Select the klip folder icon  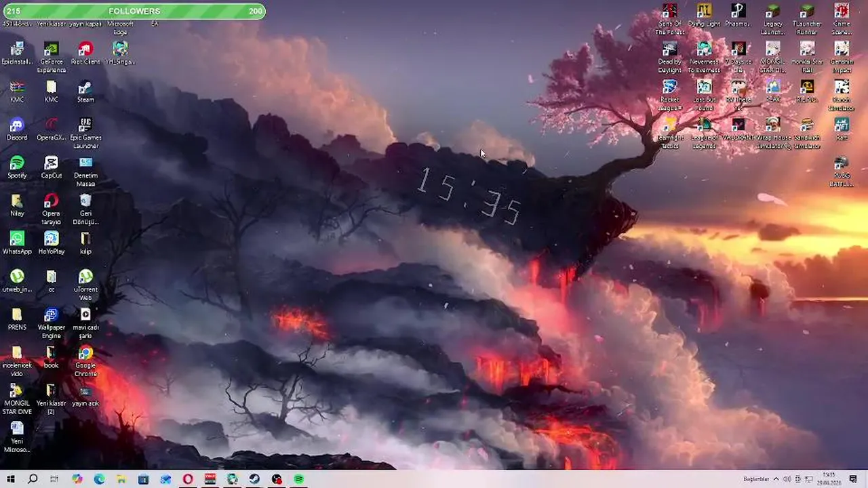coord(85,243)
